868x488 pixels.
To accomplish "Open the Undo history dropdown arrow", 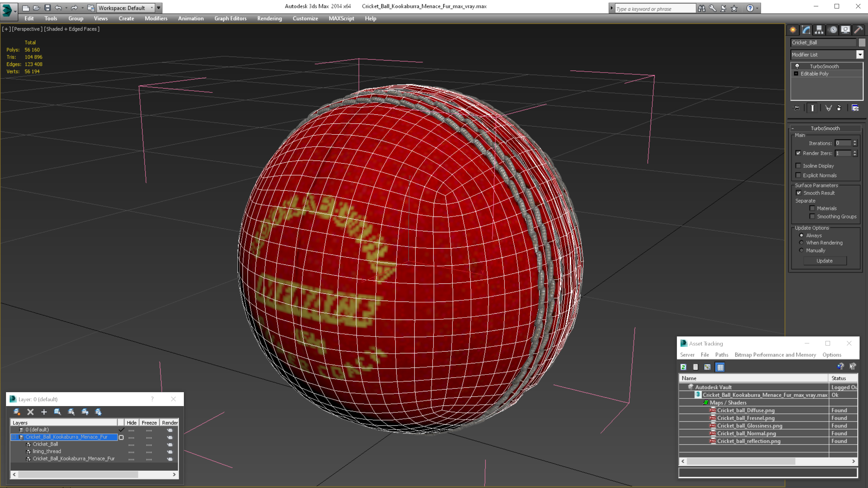I will pos(66,8).
